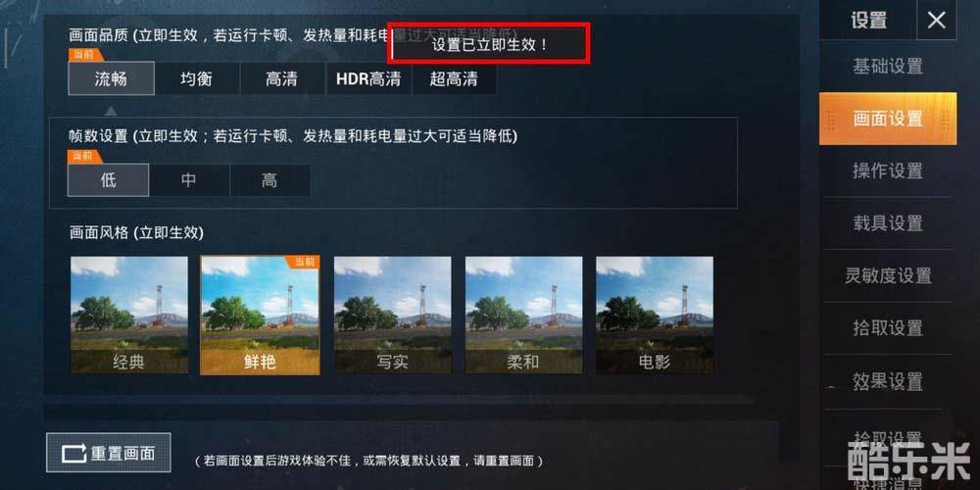Viewport: 980px width, 490px height.
Task: Open the 基础设置 tab
Action: pyautogui.click(x=888, y=66)
